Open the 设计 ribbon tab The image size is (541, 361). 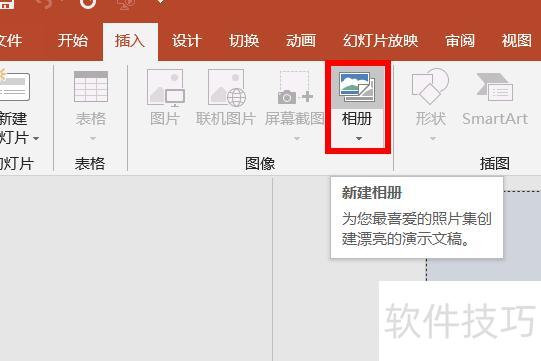coord(187,41)
